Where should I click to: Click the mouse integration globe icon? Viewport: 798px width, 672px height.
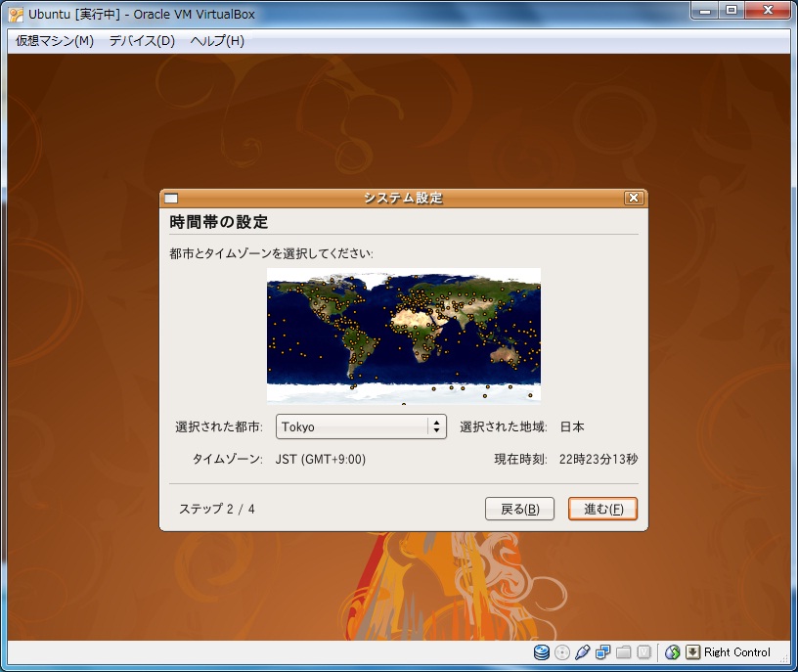point(672,652)
